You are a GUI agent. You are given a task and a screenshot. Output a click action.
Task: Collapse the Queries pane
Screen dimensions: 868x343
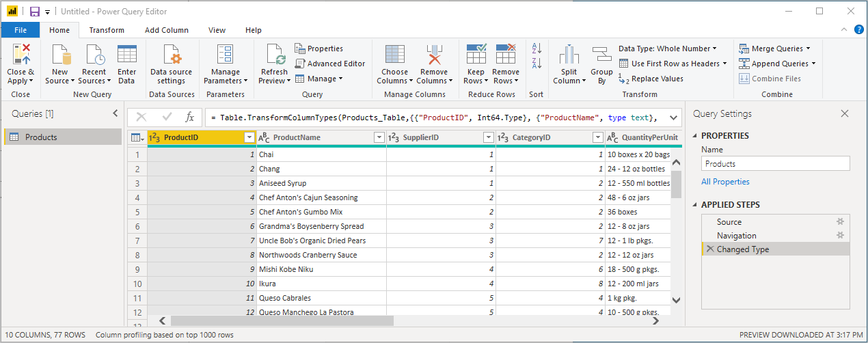(x=115, y=114)
